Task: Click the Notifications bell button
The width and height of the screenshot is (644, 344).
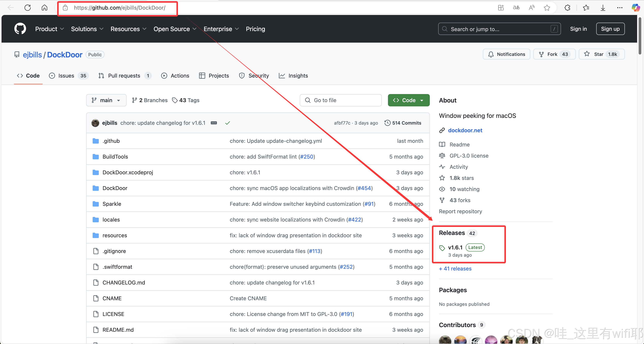Action: 506,54
